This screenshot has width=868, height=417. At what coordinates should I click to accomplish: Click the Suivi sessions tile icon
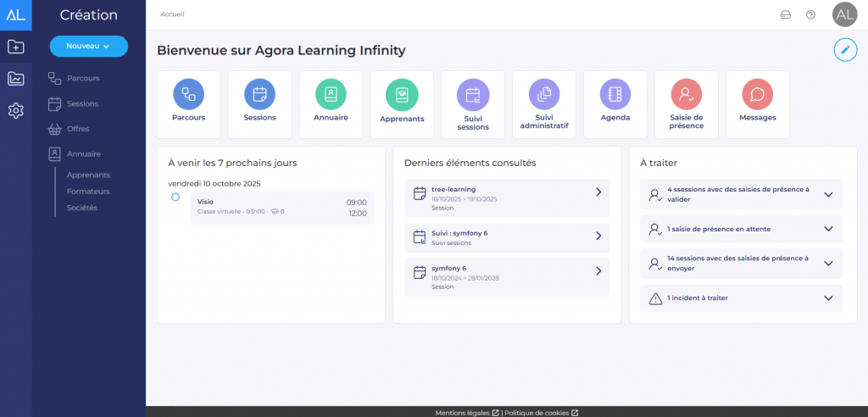473,93
